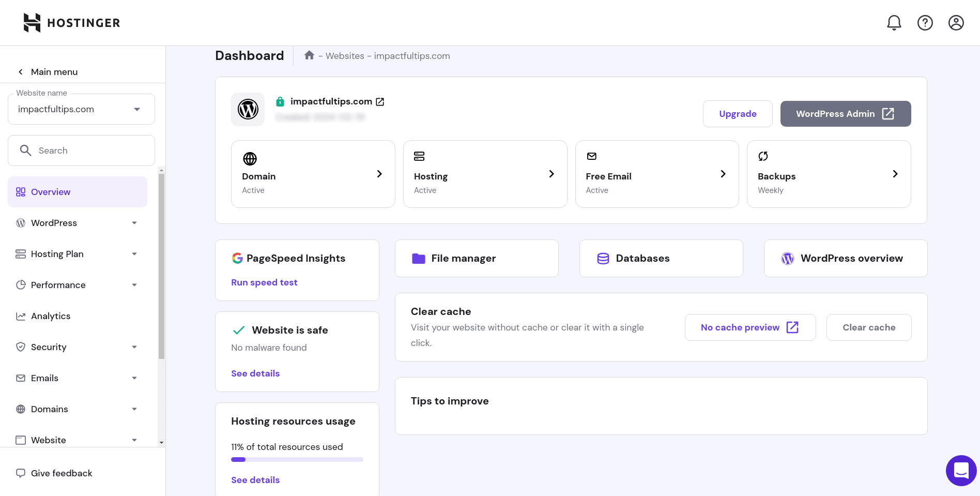Screen dimensions: 980x496
Task: Click the Google PageSpeed logo icon
Action: [237, 258]
